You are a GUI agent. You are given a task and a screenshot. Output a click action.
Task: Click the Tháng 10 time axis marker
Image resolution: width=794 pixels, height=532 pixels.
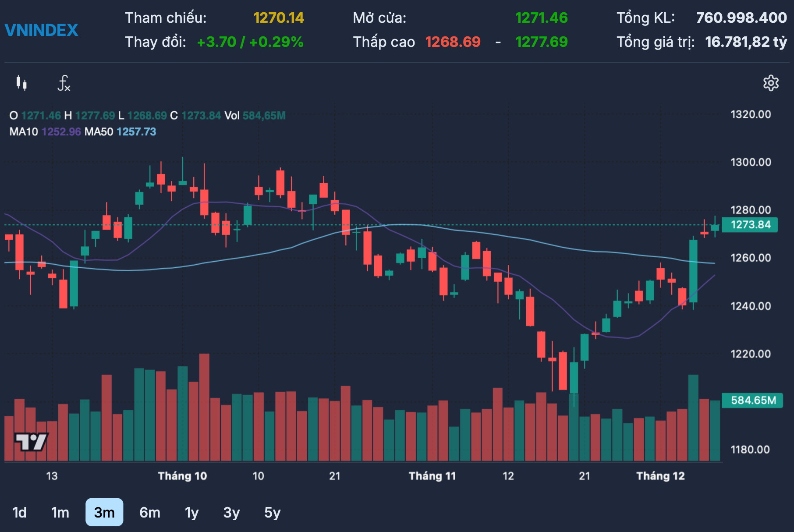(182, 476)
